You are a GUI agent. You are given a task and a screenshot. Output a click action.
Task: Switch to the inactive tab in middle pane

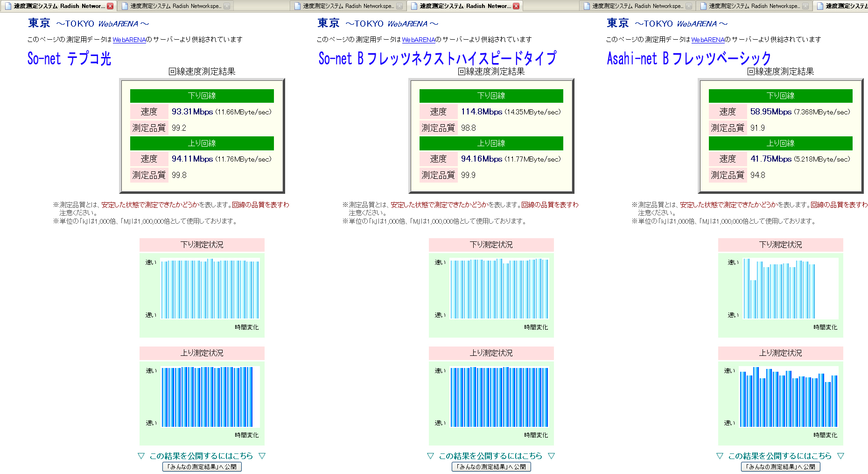pos(348,6)
